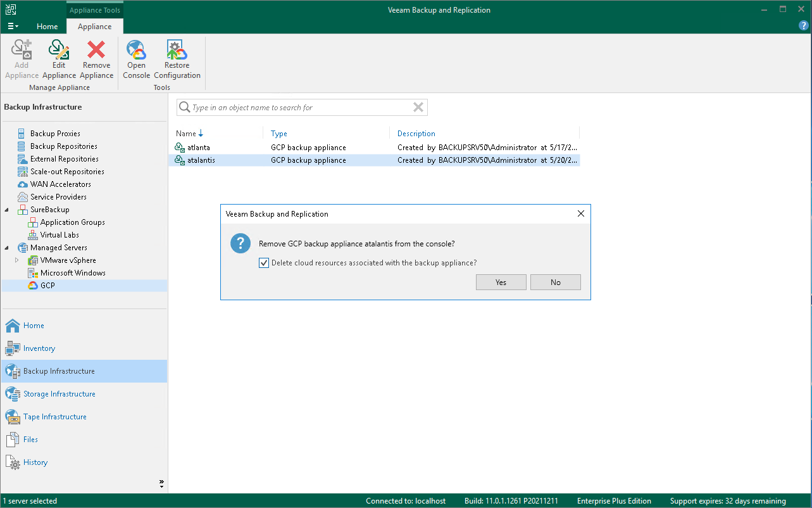Uncheck Delete cloud resources checkbox
Image resolution: width=812 pixels, height=508 pixels.
coord(264,263)
